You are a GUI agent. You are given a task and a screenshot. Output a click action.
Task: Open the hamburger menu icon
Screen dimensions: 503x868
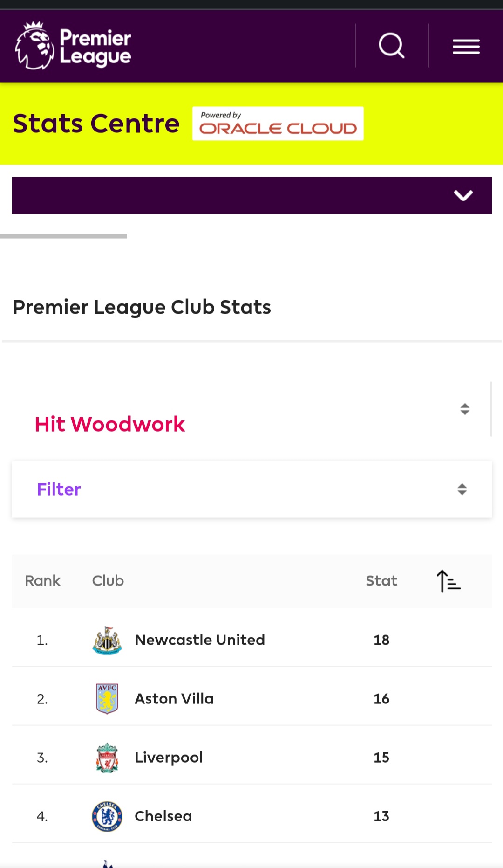pos(466,47)
